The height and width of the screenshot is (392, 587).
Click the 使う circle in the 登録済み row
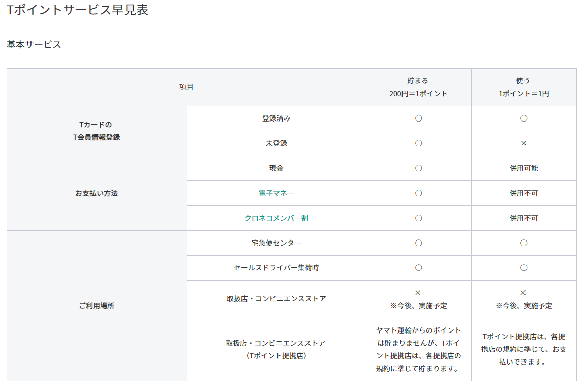click(523, 118)
